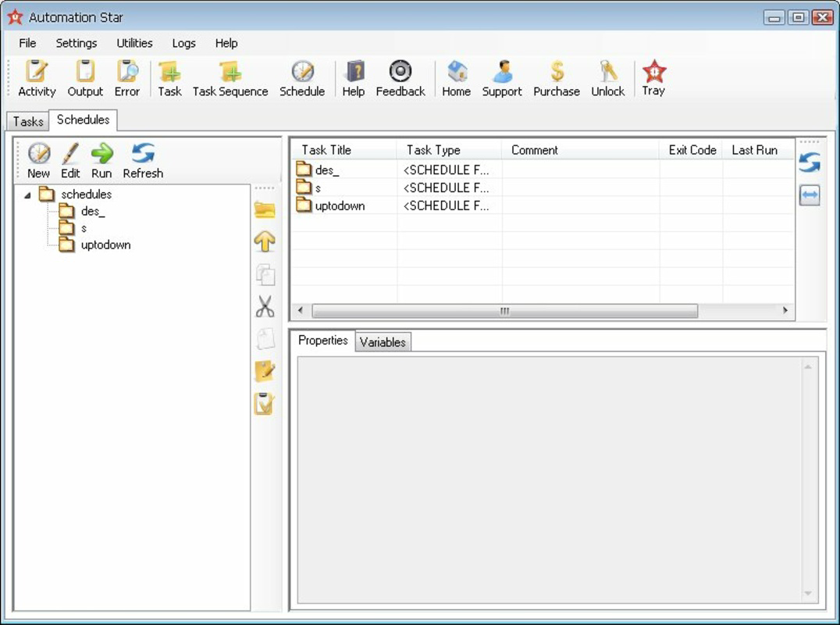
Task: Click the yellow up arrow icon
Action: point(265,241)
